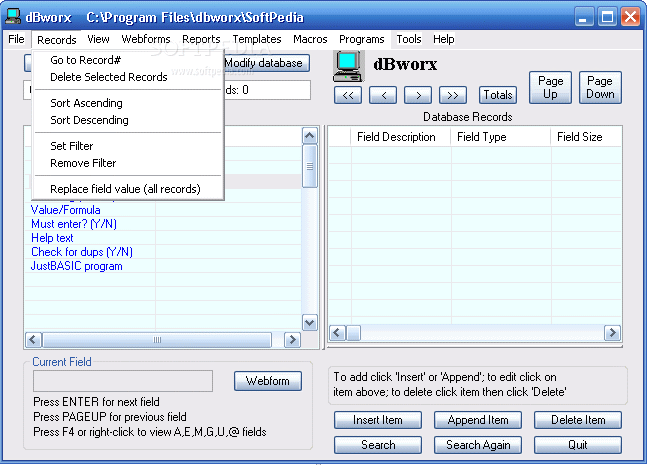Click the left pane horizontal scrollbar thumb
The height and width of the screenshot is (465, 648).
[157, 340]
